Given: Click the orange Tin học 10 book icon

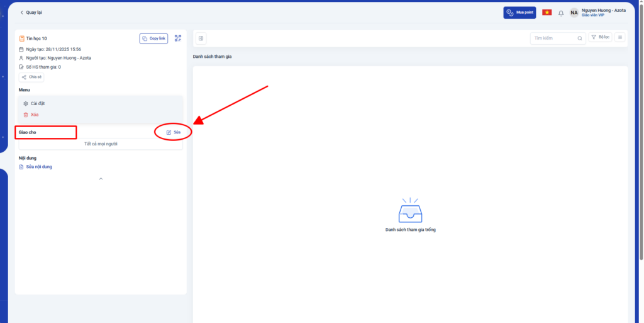Looking at the screenshot, I should coord(21,38).
